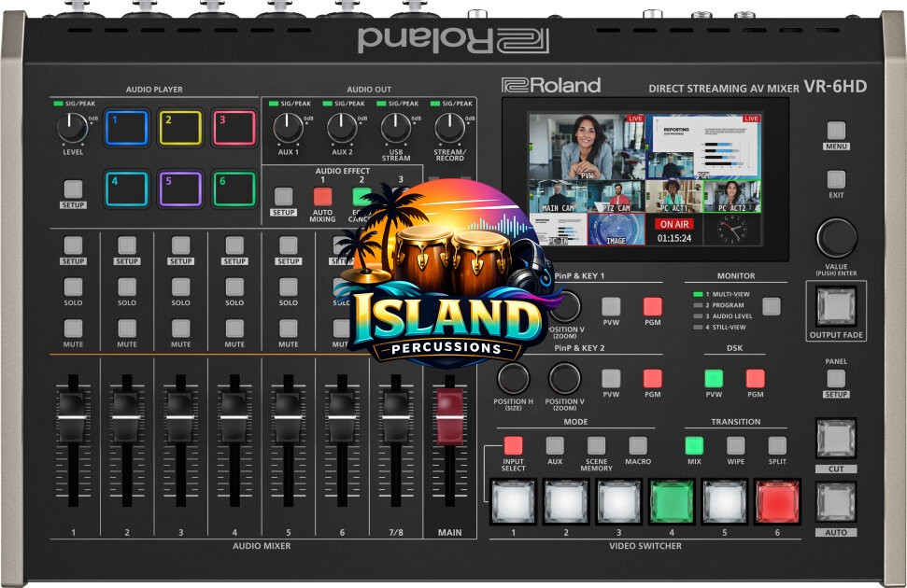Click the red MAIN fader

(449, 415)
